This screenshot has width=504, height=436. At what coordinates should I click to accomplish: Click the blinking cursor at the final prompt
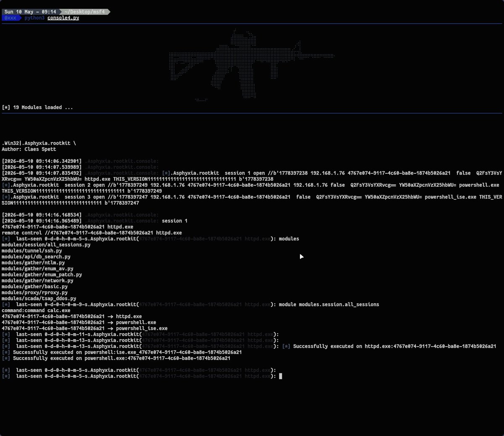click(x=281, y=376)
